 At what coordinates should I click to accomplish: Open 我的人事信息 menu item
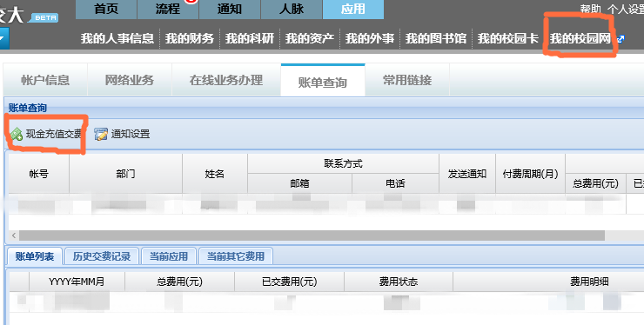(117, 38)
